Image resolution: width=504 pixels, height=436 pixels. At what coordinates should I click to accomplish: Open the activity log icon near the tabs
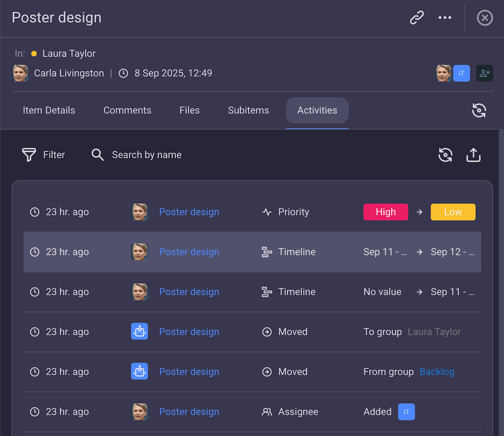click(479, 110)
